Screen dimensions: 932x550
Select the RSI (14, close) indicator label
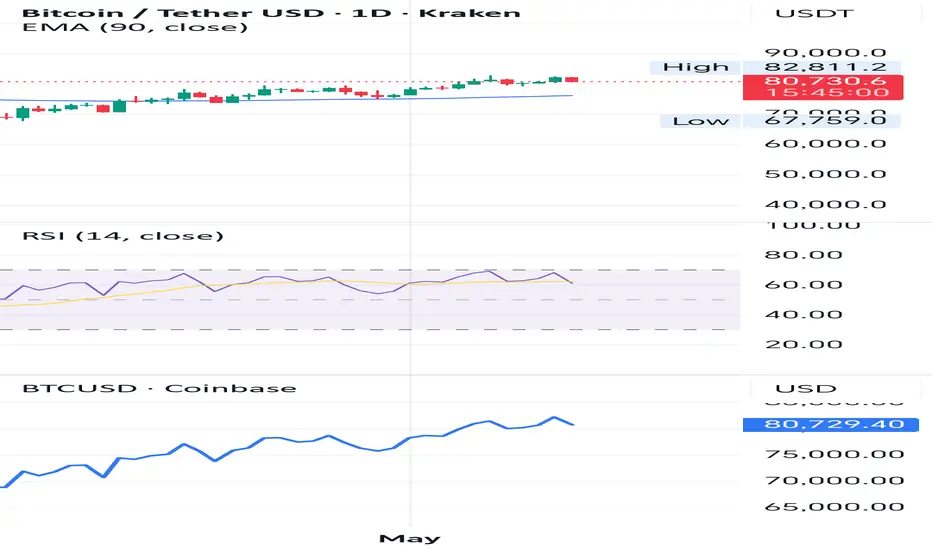pos(123,236)
